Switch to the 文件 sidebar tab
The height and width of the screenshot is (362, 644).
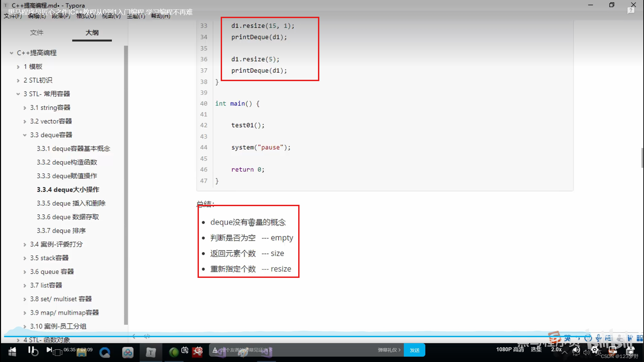click(37, 33)
